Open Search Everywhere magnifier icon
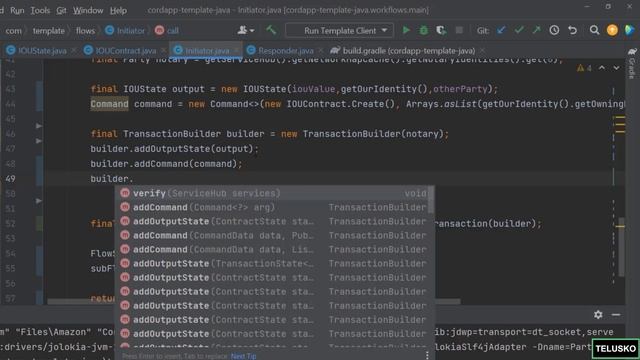Screen dimensions: 640x360 pyautogui.click(x=594, y=30)
